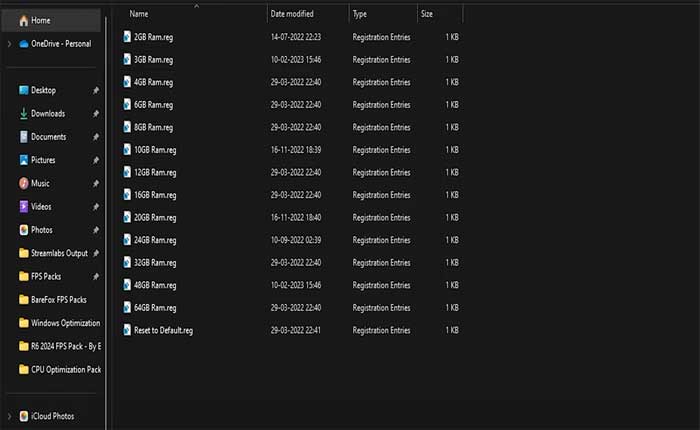Viewport: 700px width, 430px height.
Task: Select the 8GB Ram.reg file name
Action: (x=153, y=127)
